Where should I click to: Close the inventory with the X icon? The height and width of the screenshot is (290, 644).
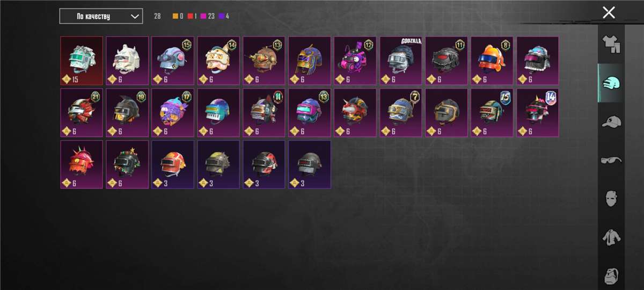[x=609, y=13]
